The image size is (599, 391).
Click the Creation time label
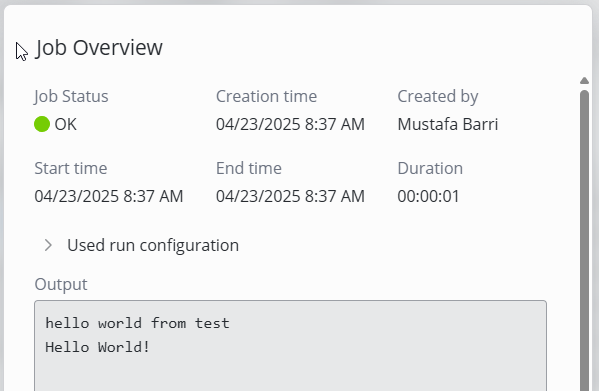pyautogui.click(x=267, y=96)
